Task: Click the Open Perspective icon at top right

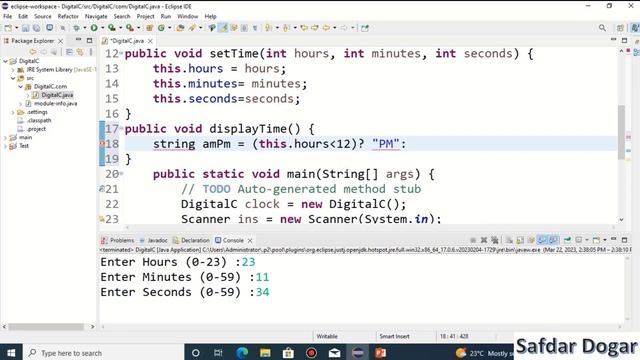Action: point(620,28)
